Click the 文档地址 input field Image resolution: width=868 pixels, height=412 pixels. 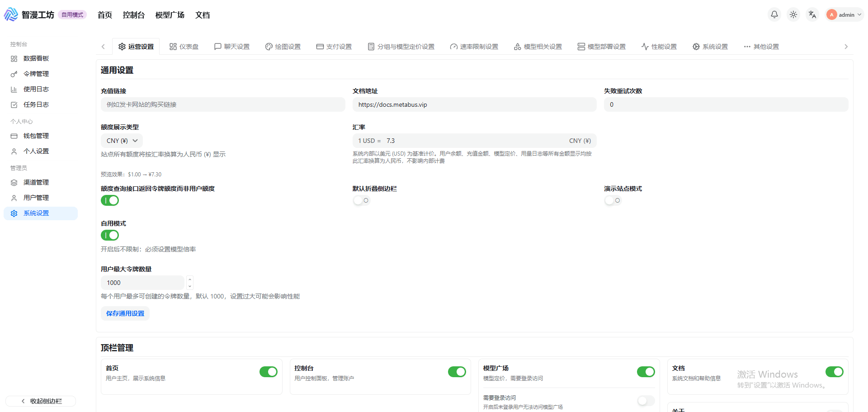475,104
